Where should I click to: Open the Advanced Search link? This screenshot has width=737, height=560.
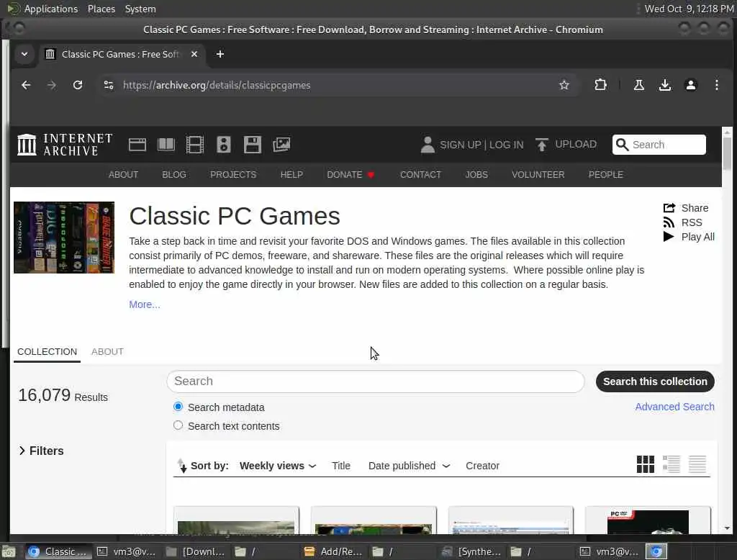click(x=674, y=407)
